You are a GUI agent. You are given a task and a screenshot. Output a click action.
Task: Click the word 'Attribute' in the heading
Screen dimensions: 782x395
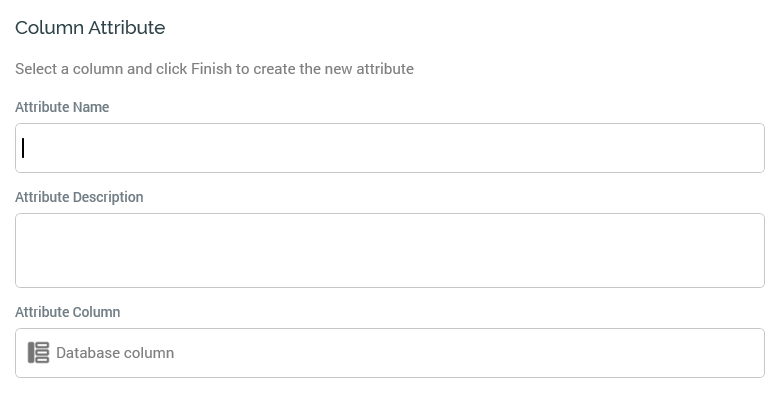[127, 27]
